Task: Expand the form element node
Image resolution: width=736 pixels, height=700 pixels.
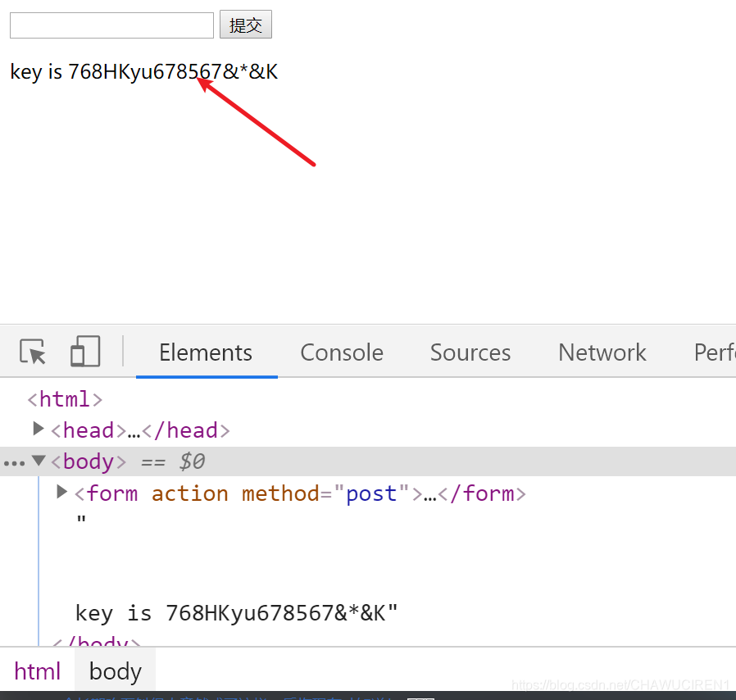Action: click(61, 492)
